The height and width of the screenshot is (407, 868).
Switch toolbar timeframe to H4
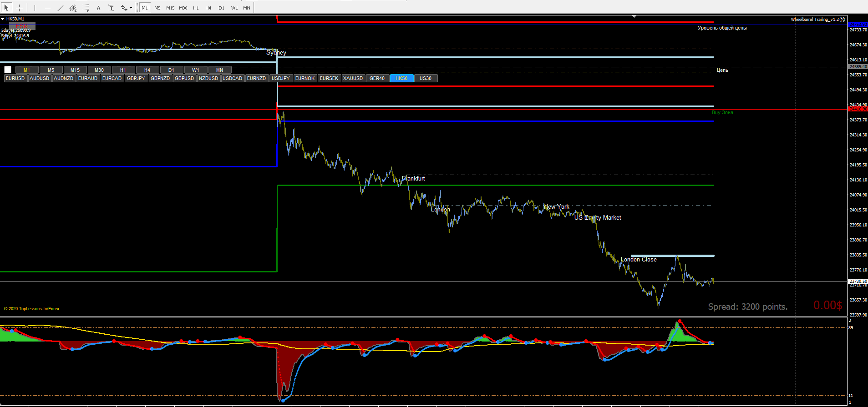click(x=208, y=8)
